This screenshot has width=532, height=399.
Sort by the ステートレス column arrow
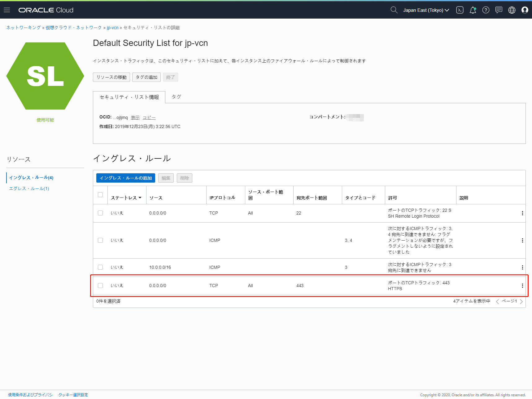point(140,198)
